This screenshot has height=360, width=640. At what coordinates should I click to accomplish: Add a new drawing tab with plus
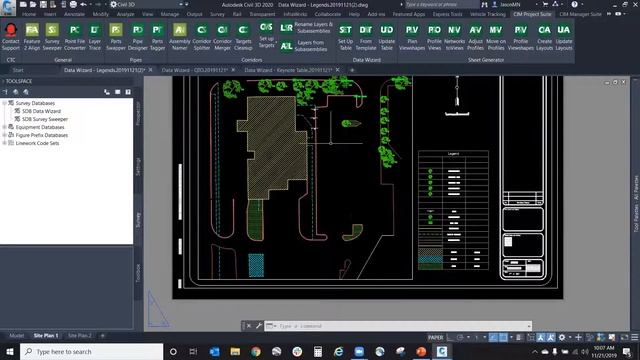click(352, 70)
